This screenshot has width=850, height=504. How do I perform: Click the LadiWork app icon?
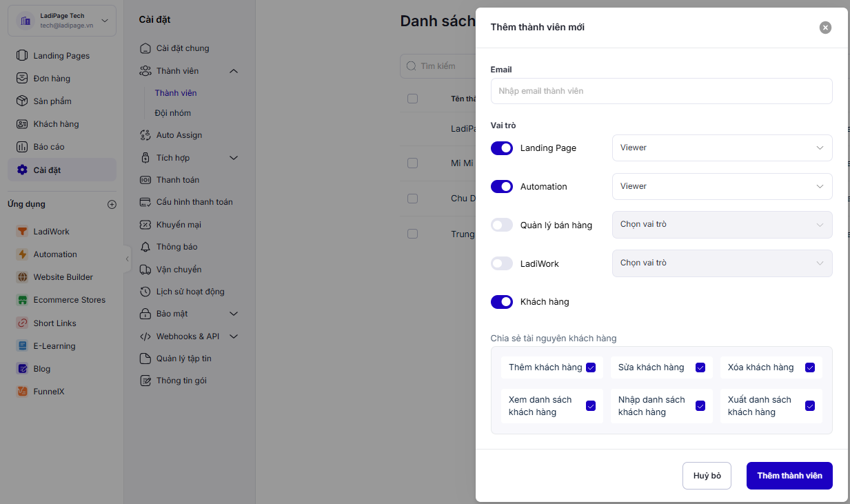[x=22, y=232]
